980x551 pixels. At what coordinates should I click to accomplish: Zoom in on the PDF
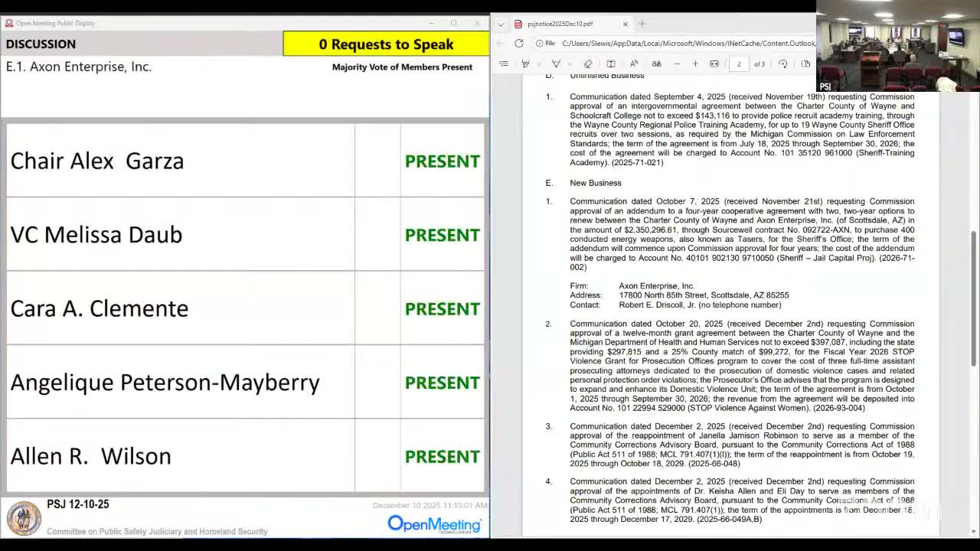click(x=695, y=64)
